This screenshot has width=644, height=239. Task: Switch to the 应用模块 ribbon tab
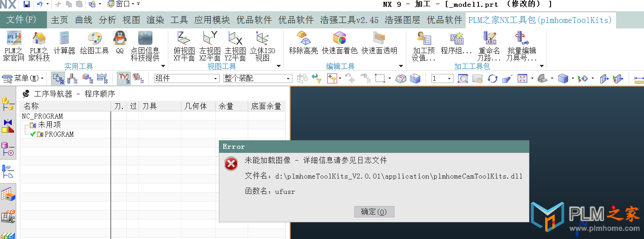[x=212, y=20]
